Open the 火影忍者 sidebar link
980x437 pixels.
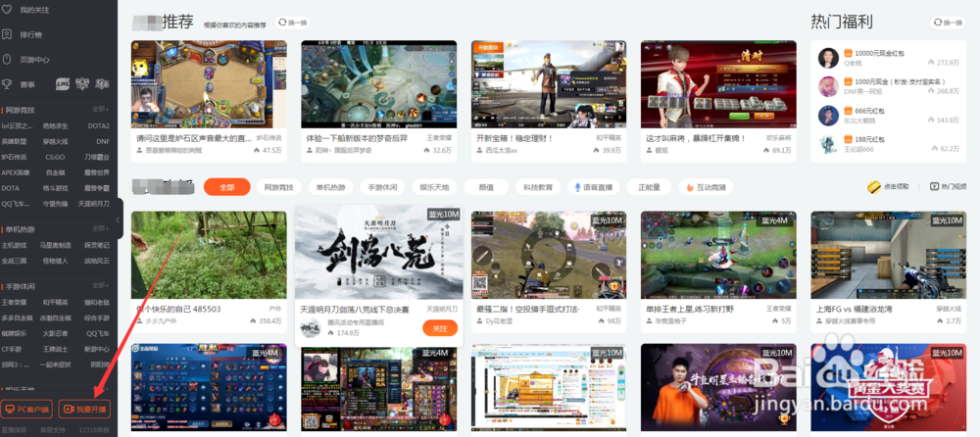55,333
